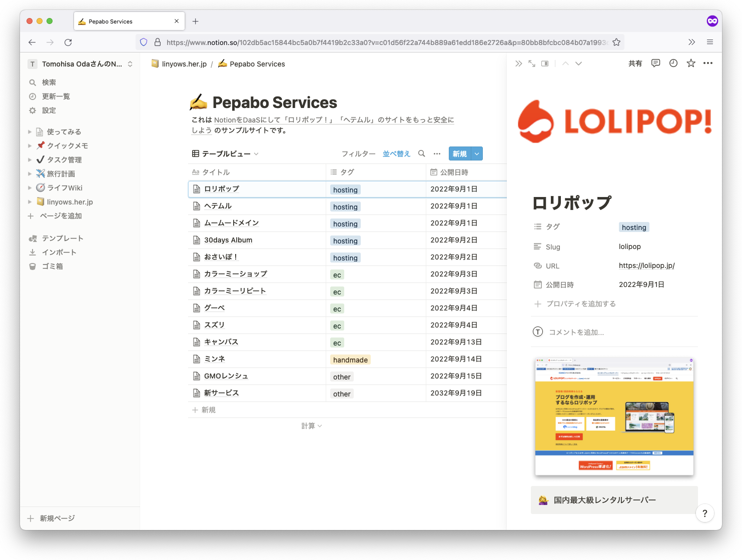Viewport: 742px width, 560px height.
Task: Favorite the page using the star icon
Action: click(690, 63)
